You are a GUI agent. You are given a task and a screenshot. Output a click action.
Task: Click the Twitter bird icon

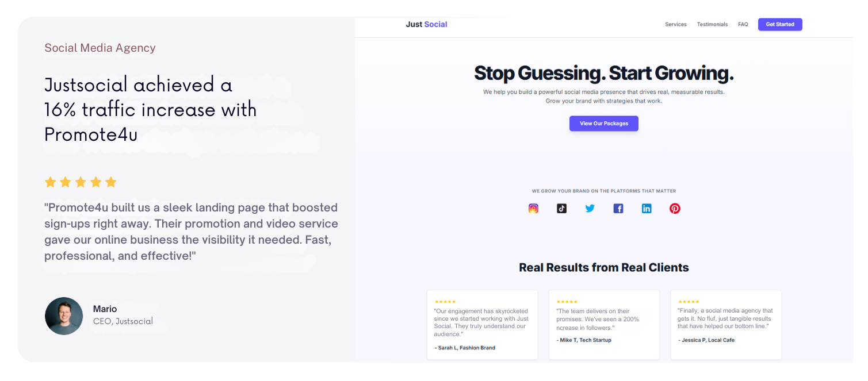(x=590, y=209)
